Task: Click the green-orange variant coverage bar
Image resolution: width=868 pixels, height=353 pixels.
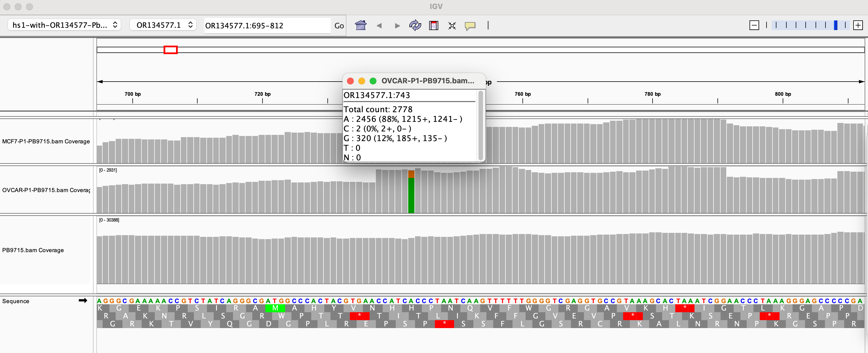Action: (411, 192)
